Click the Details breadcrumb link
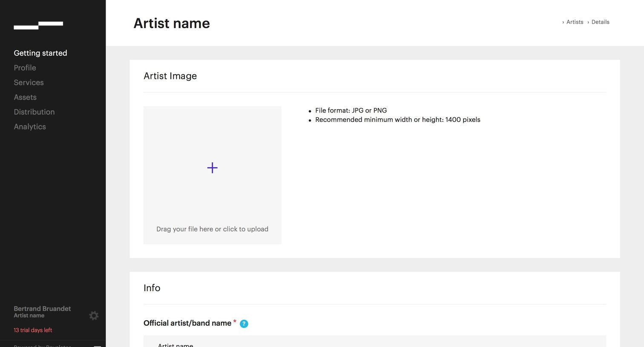The image size is (644, 347). (x=600, y=22)
